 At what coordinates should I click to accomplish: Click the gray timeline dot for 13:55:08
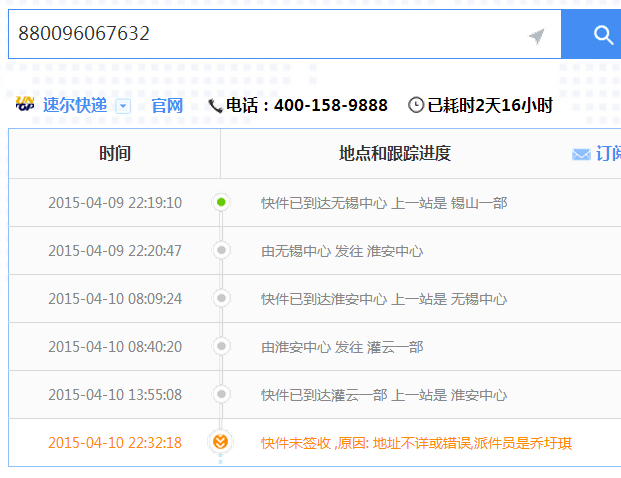(x=221, y=394)
